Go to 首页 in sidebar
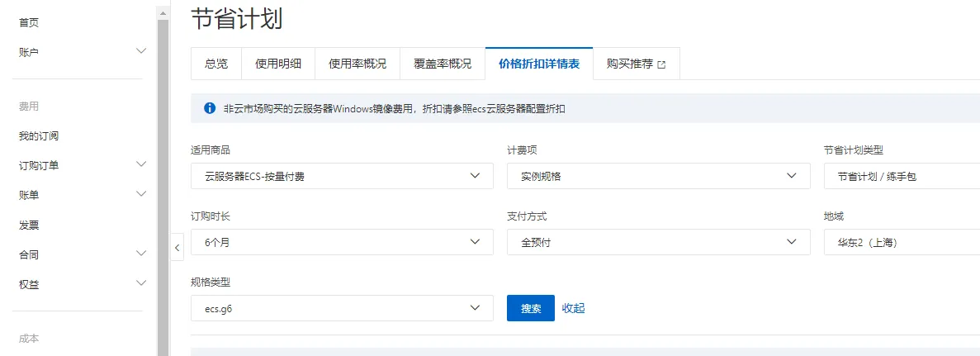 coord(29,22)
